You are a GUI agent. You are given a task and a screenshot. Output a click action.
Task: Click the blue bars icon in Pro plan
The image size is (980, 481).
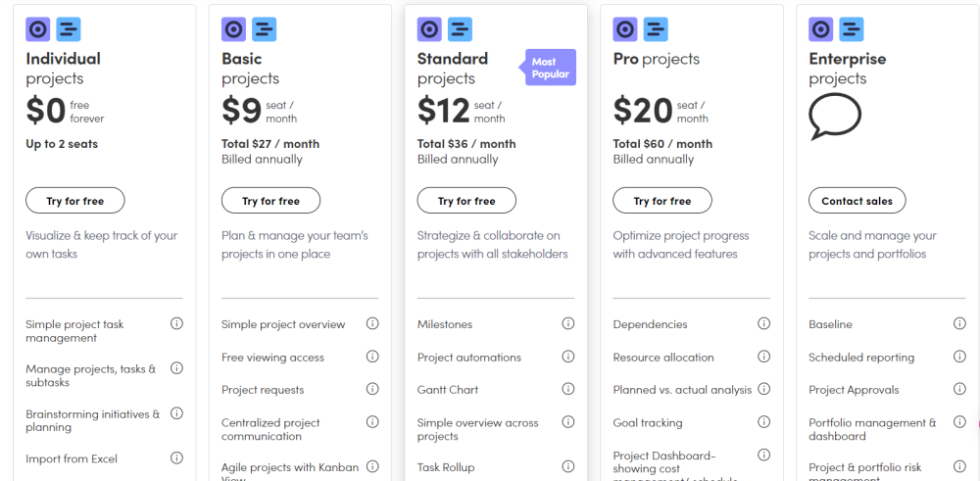click(x=656, y=29)
